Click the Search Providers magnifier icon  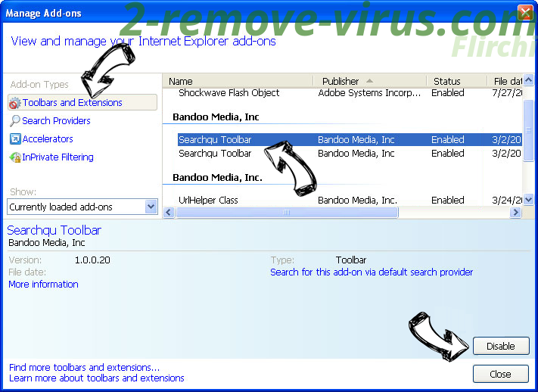point(14,121)
